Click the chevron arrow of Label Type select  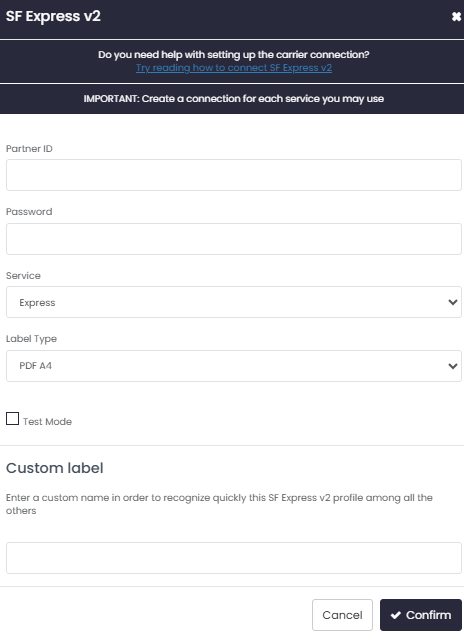coord(453,366)
